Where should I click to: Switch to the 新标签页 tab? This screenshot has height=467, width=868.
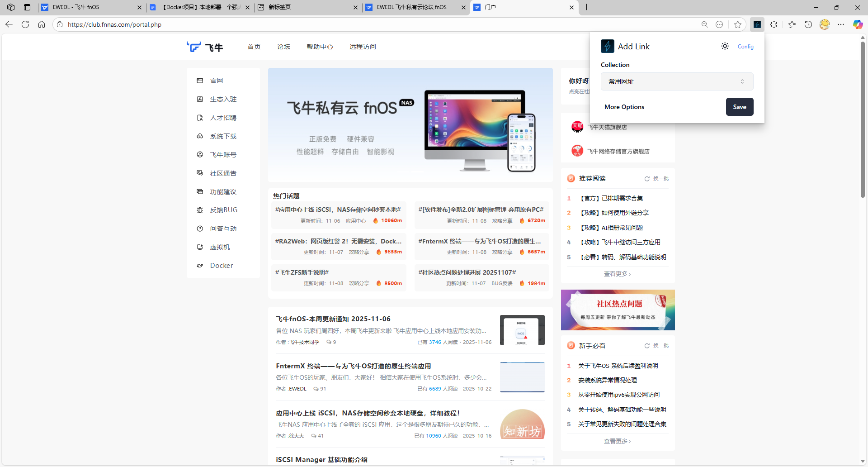pyautogui.click(x=307, y=7)
